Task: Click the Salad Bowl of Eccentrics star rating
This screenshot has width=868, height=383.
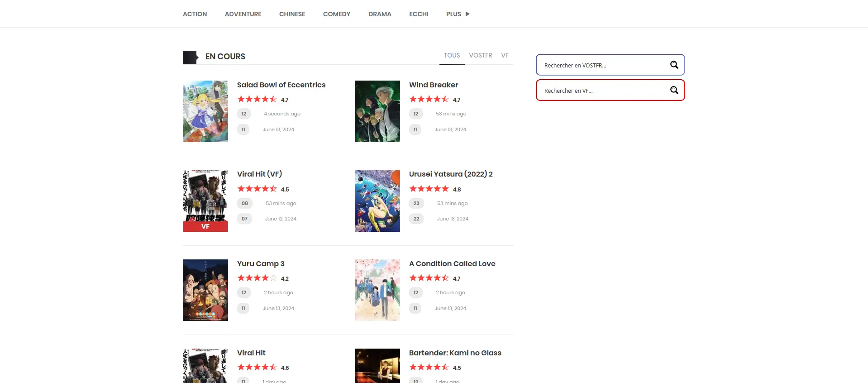Action: coord(257,99)
